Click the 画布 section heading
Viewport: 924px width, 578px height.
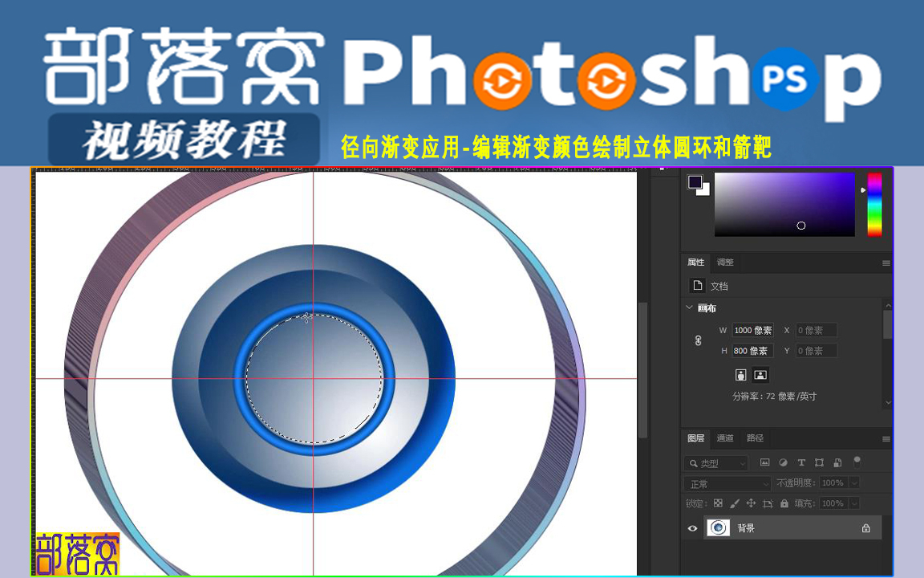[x=707, y=308]
